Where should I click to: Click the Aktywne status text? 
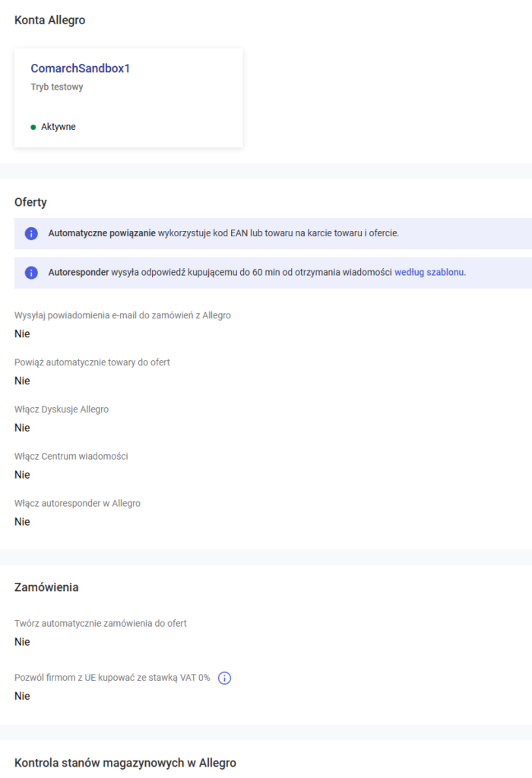59,127
